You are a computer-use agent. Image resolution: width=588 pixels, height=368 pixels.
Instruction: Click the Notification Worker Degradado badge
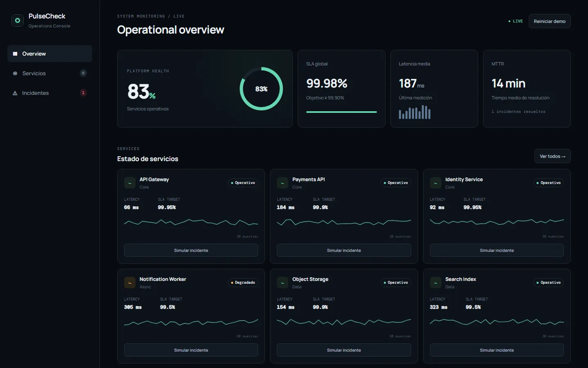coord(243,283)
